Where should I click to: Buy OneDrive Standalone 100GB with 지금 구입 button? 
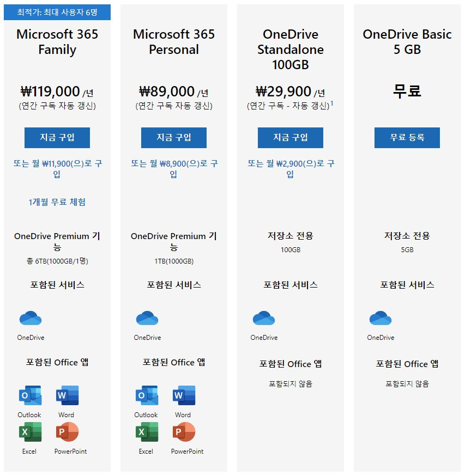[x=291, y=138]
